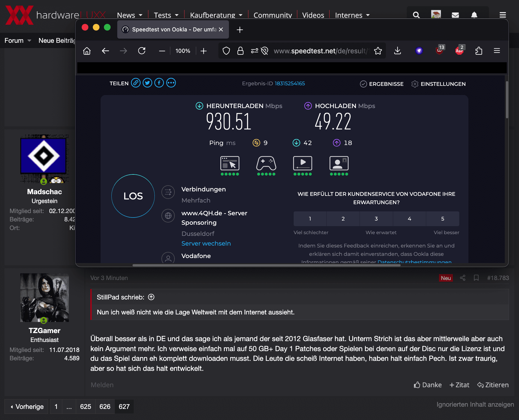The height and width of the screenshot is (420, 519).
Task: Open ERGEBNISSE results history
Action: (382, 84)
